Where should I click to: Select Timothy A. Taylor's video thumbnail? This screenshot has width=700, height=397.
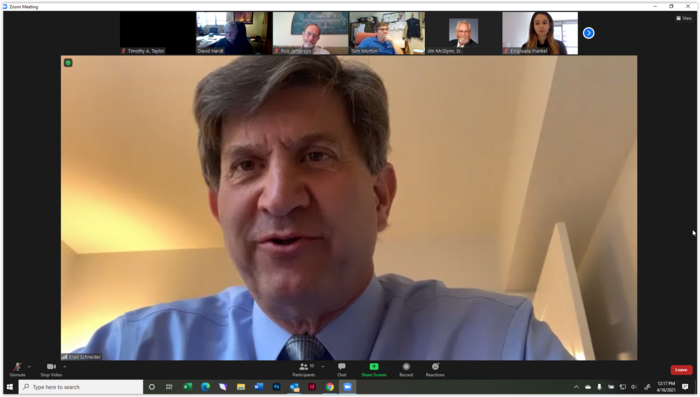tap(158, 33)
